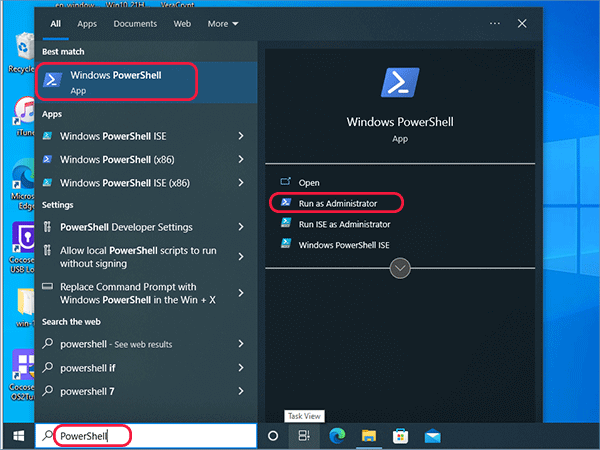Expand 'powershell - See web results' arrow
Image resolution: width=600 pixels, height=450 pixels.
[x=241, y=344]
